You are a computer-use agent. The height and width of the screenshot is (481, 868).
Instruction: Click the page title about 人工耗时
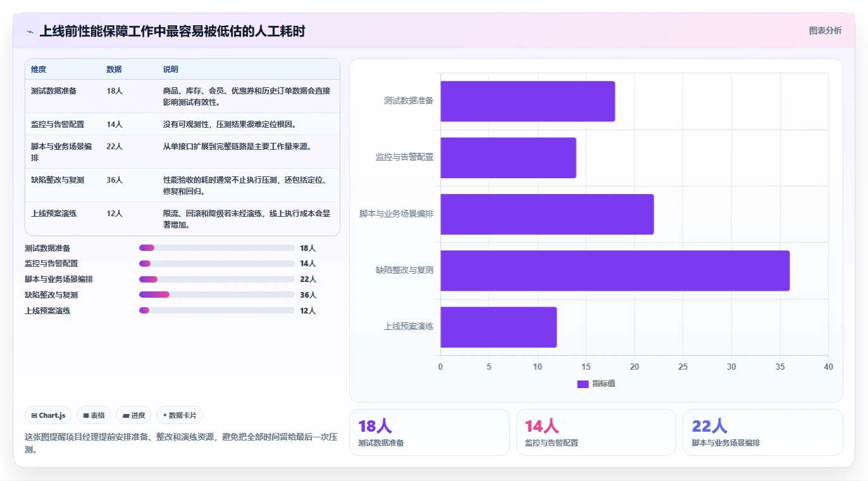(x=172, y=32)
